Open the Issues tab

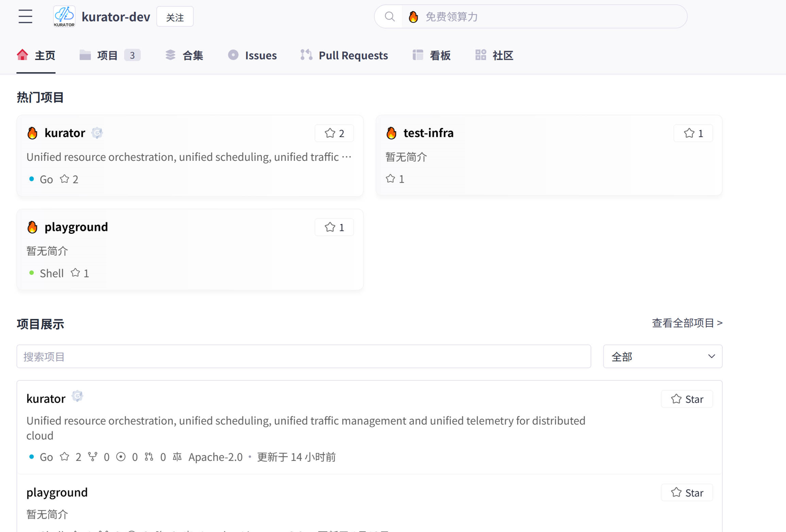tap(252, 55)
